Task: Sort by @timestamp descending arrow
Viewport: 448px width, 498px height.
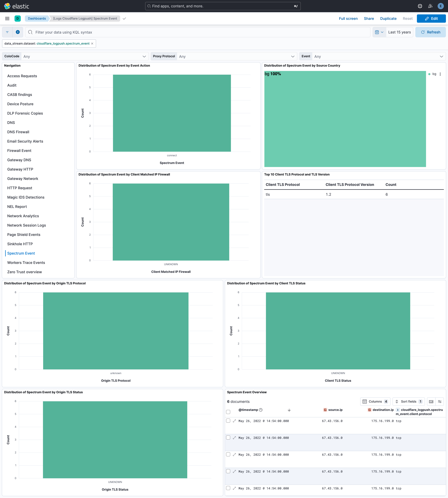Action: [289, 410]
